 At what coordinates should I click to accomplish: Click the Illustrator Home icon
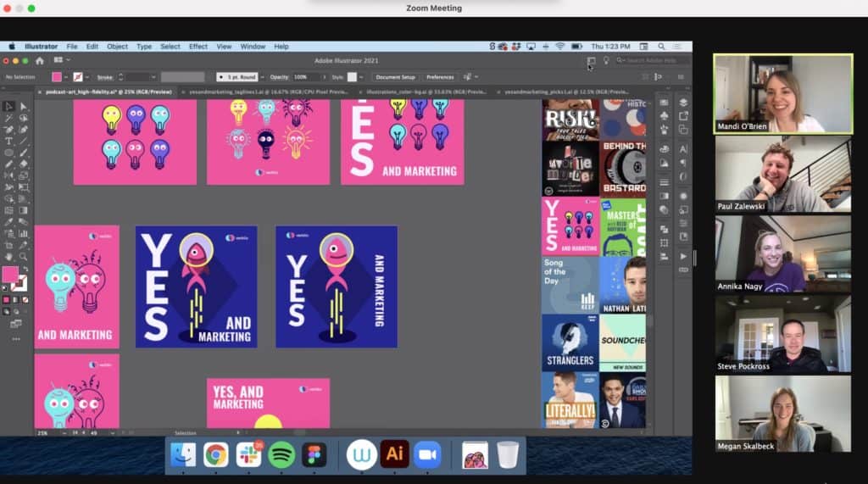pos(39,61)
